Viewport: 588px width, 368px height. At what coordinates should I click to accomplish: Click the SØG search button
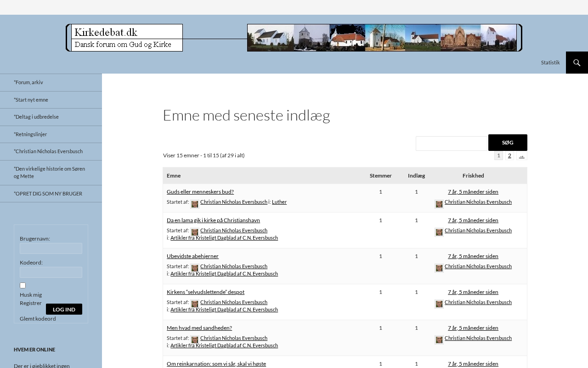[508, 143]
